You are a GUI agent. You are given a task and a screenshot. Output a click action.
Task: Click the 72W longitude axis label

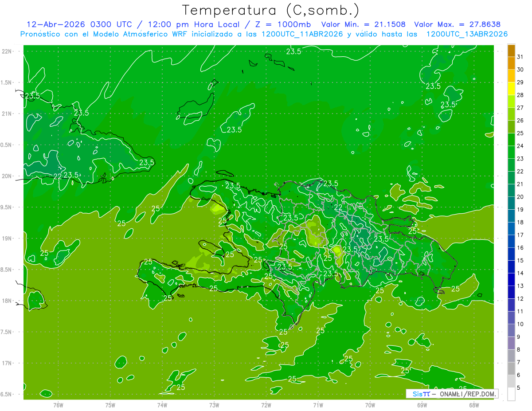click(x=266, y=405)
